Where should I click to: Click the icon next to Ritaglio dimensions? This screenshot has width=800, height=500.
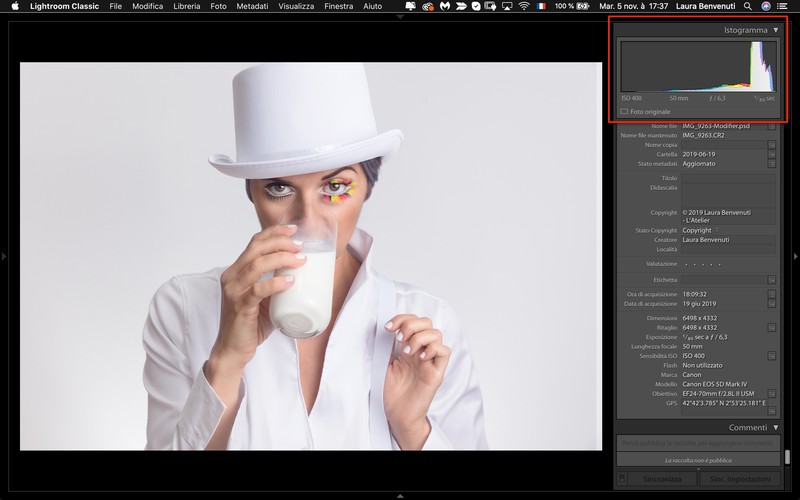point(772,327)
